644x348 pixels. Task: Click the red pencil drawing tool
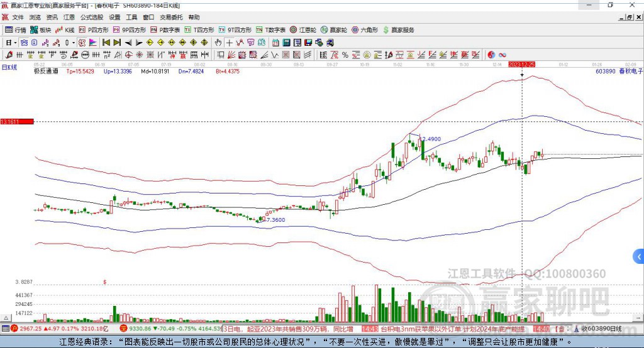(x=9, y=55)
